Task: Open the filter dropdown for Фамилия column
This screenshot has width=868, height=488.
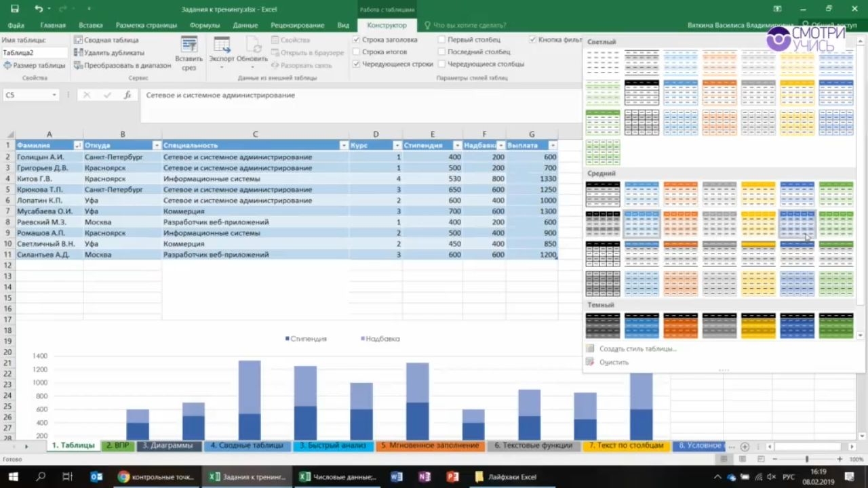Action: (x=78, y=146)
